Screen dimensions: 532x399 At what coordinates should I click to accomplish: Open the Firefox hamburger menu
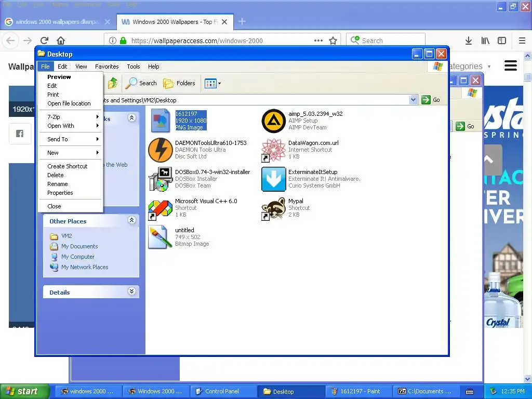(x=522, y=41)
